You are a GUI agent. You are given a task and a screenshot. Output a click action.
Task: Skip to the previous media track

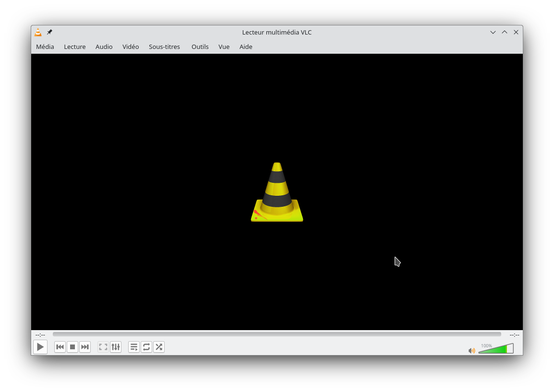[60, 347]
